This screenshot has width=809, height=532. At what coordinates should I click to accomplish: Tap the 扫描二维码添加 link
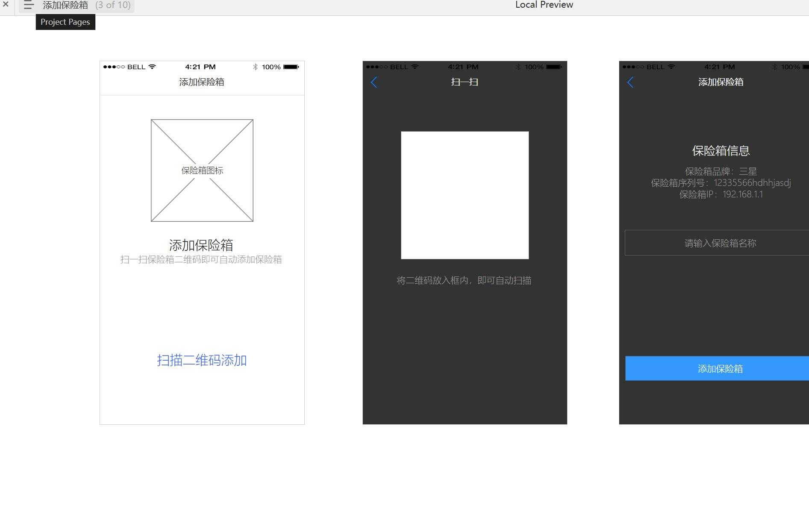coord(202,360)
